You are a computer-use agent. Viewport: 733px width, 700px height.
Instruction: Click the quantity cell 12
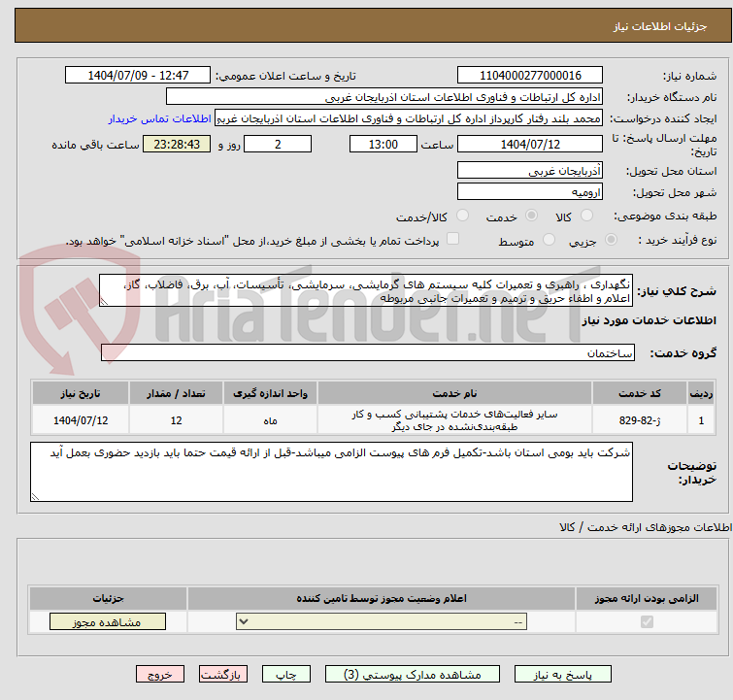click(176, 420)
